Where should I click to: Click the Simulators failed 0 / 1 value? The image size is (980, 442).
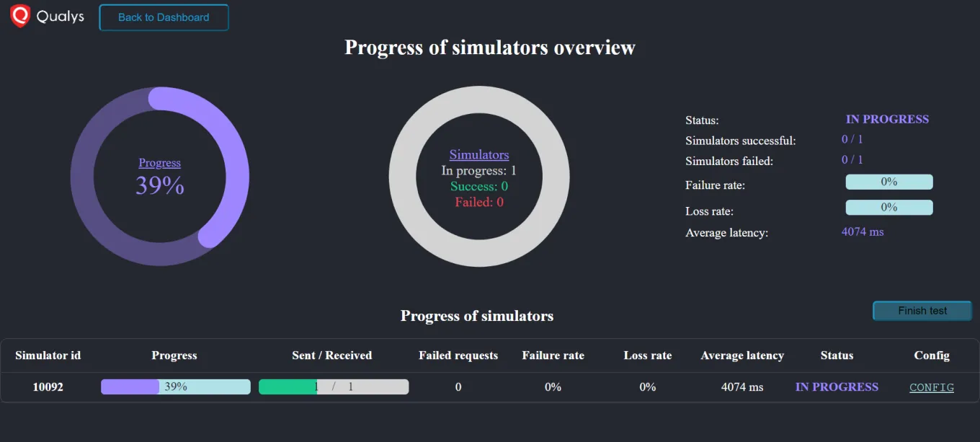pos(852,159)
